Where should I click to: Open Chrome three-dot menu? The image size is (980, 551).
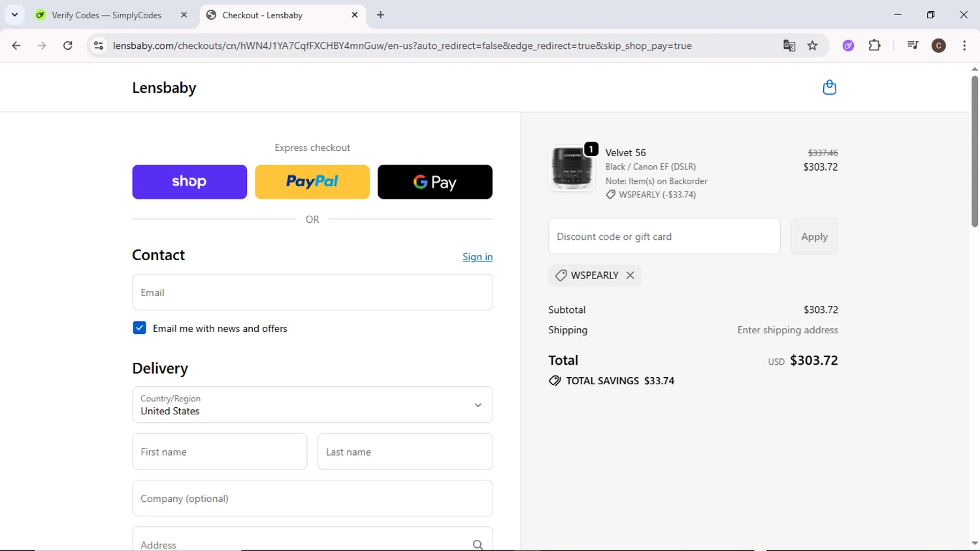coord(964,46)
